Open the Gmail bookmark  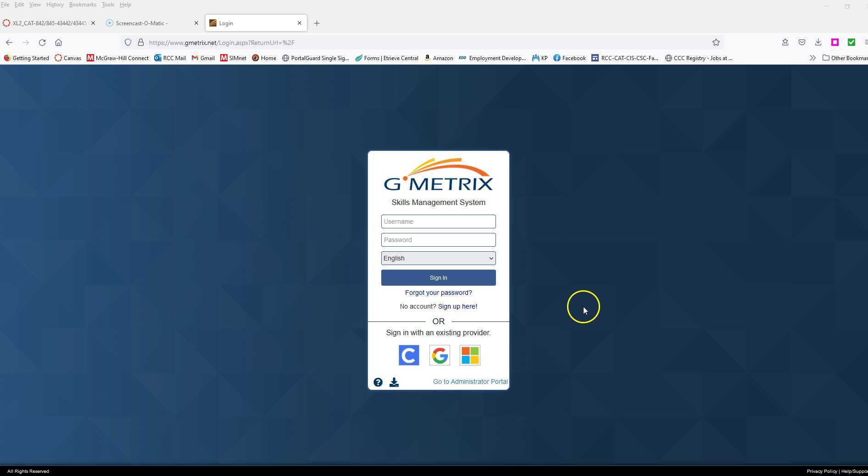[x=203, y=58]
